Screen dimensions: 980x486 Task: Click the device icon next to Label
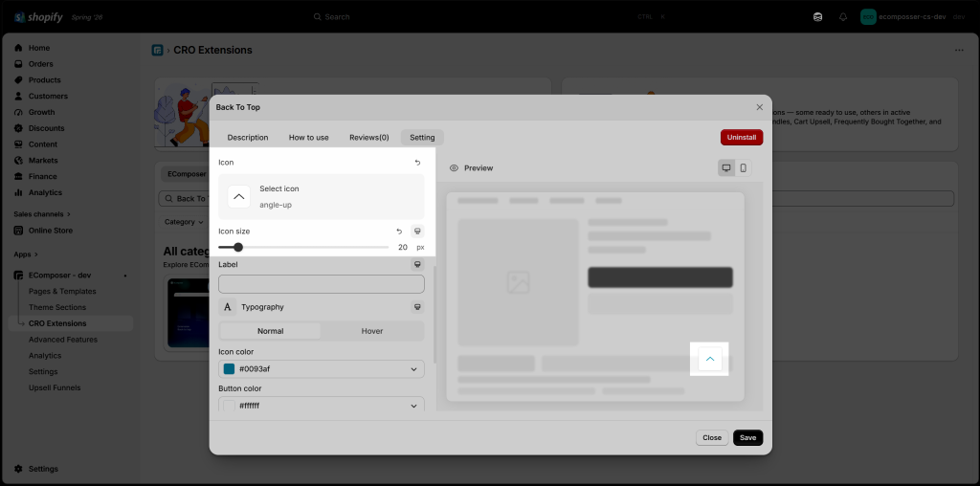417,264
